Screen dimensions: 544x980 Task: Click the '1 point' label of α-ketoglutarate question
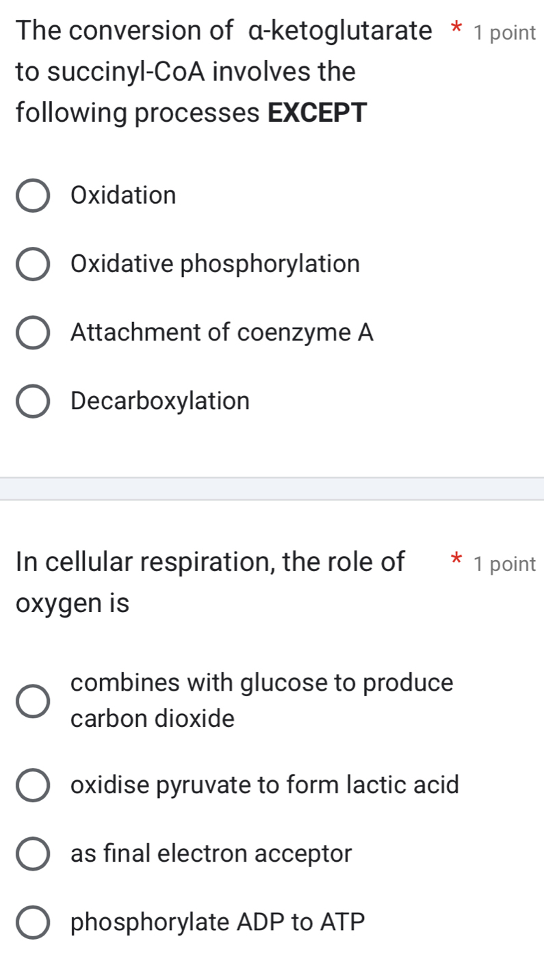coord(504,33)
